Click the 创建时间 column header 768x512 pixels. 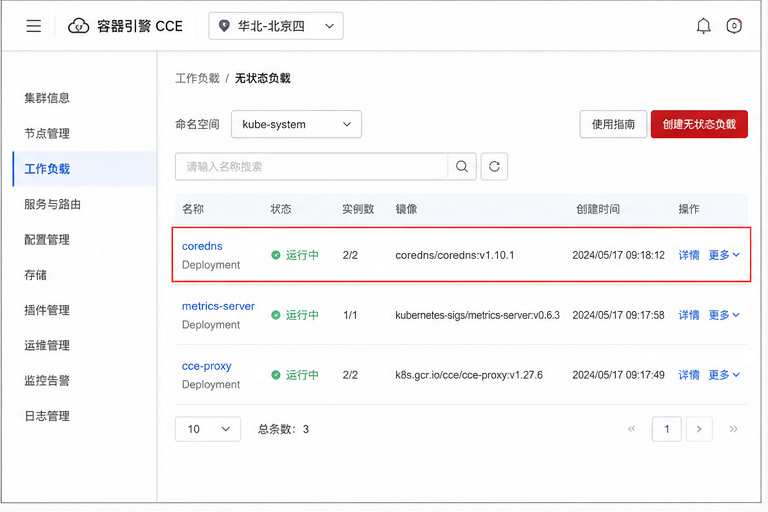598,209
